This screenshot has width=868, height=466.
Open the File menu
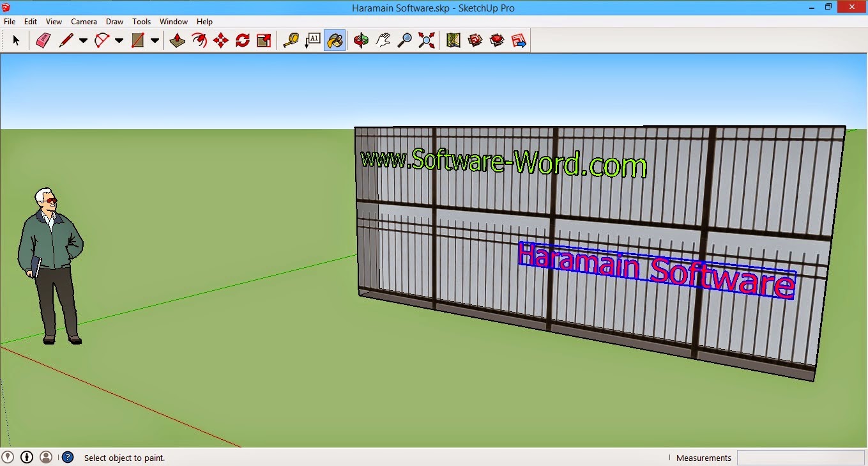(10, 22)
